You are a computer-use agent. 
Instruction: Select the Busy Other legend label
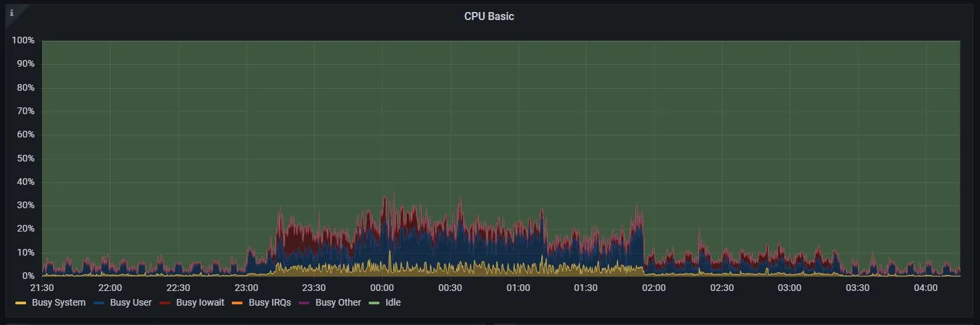(x=338, y=303)
